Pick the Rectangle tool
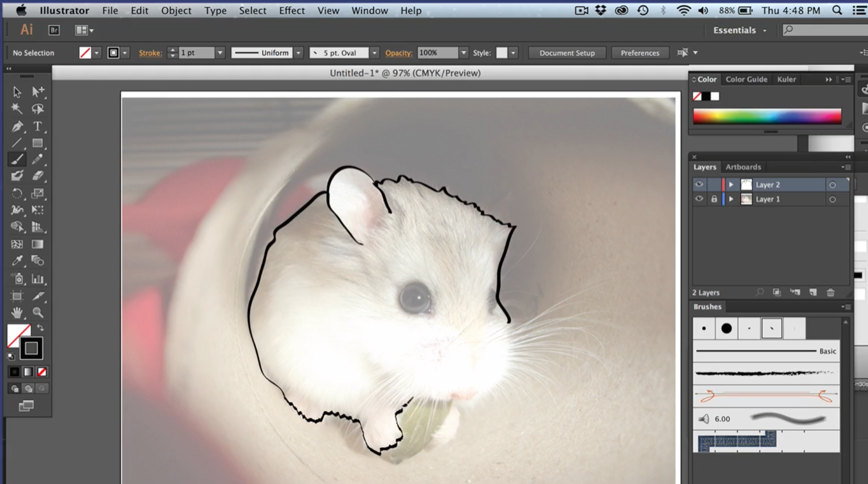The image size is (868, 484). 38,143
